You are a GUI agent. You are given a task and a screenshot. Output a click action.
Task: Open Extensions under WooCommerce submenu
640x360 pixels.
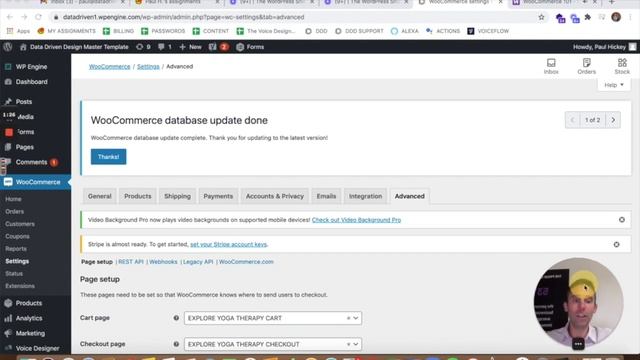pyautogui.click(x=20, y=286)
